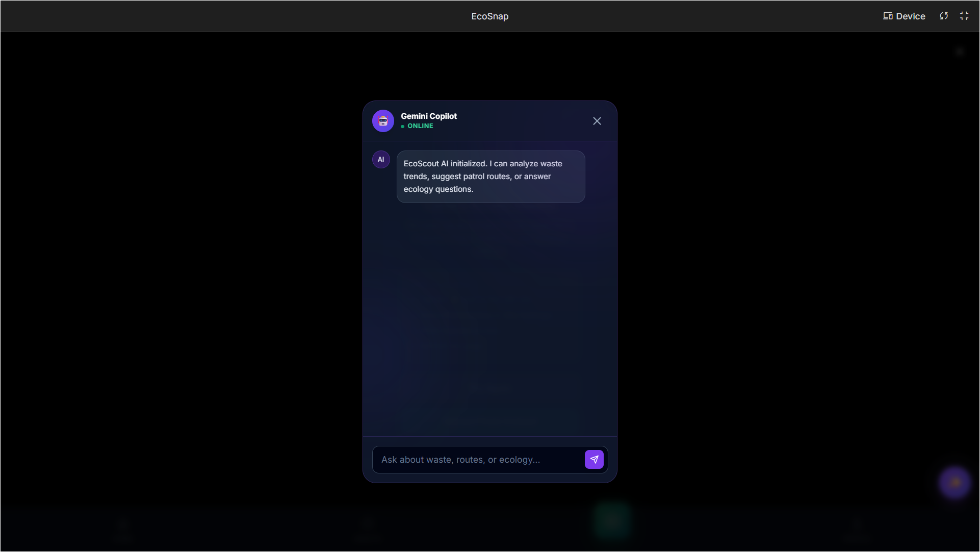The image size is (980, 552).
Task: Click the EcoSnap title in top bar
Action: point(489,16)
